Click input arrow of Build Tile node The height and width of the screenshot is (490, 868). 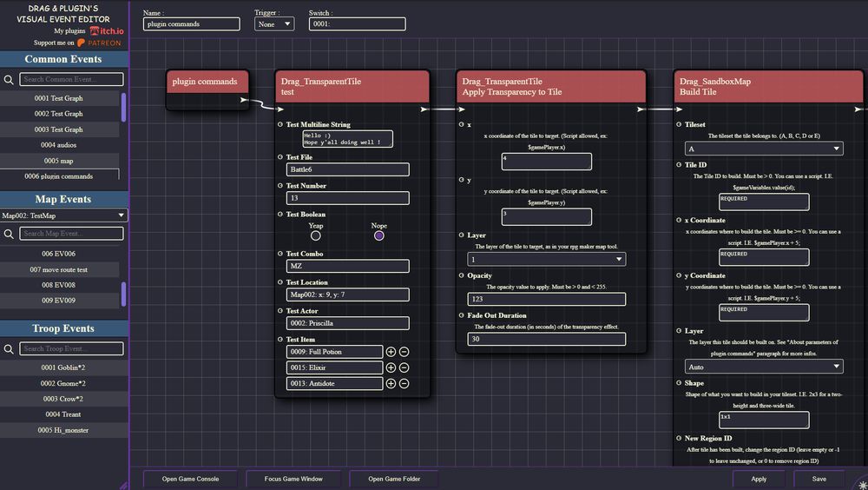(x=679, y=109)
